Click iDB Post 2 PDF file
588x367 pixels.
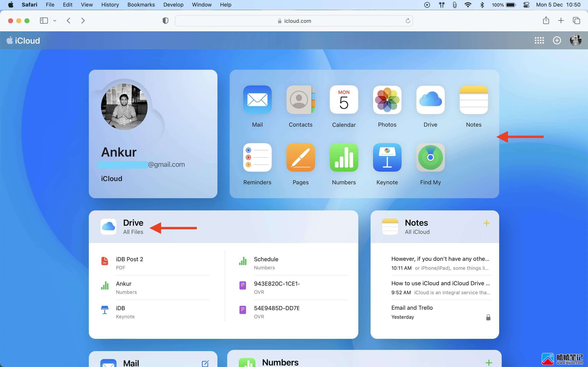pos(129,262)
